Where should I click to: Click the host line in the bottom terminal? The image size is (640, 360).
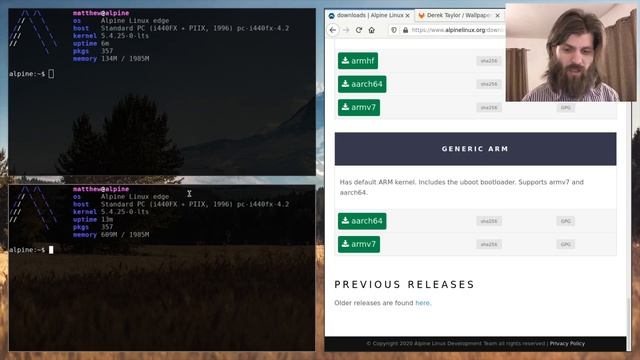click(x=181, y=204)
